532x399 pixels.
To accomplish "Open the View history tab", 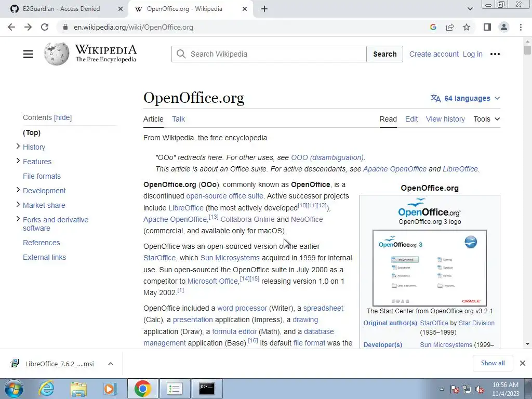I will tap(445, 119).
